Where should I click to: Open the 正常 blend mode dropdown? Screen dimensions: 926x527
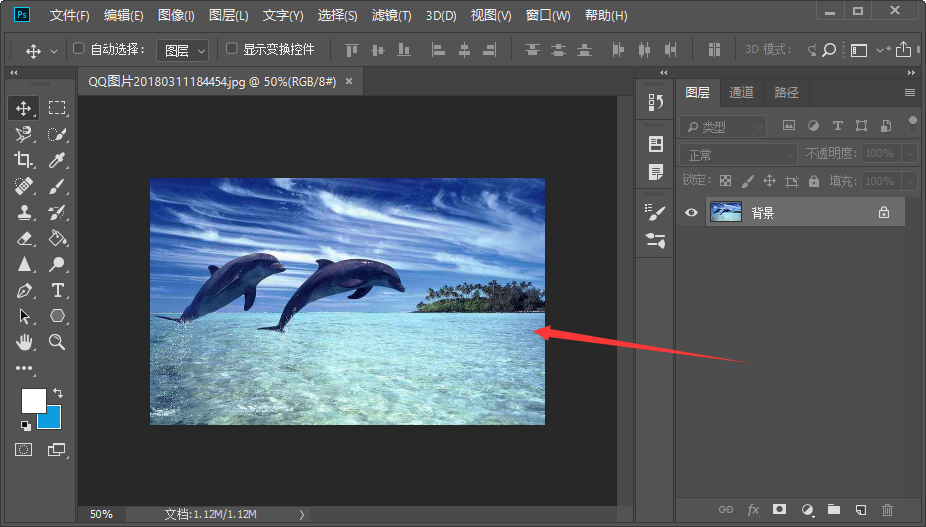(x=739, y=155)
